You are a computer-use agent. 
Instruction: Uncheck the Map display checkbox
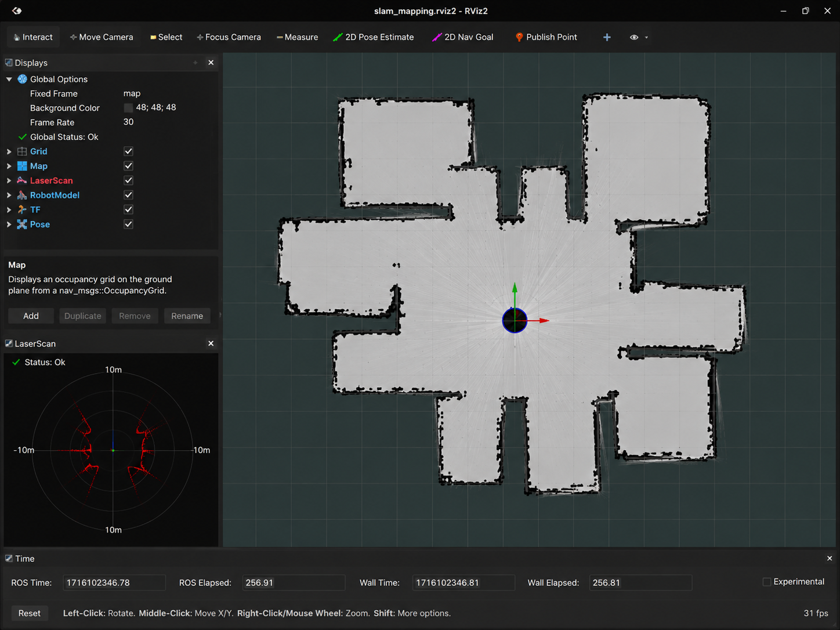128,166
